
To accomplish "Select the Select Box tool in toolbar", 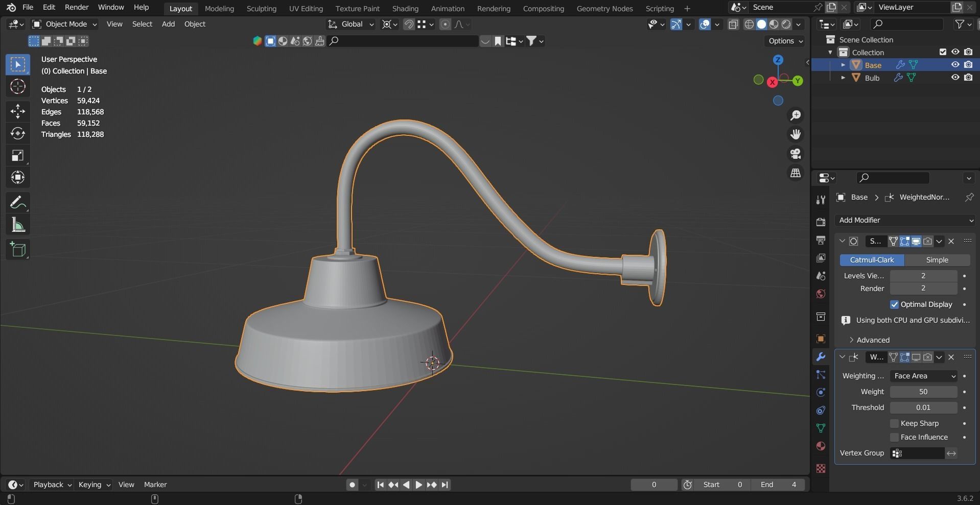I will (x=18, y=64).
